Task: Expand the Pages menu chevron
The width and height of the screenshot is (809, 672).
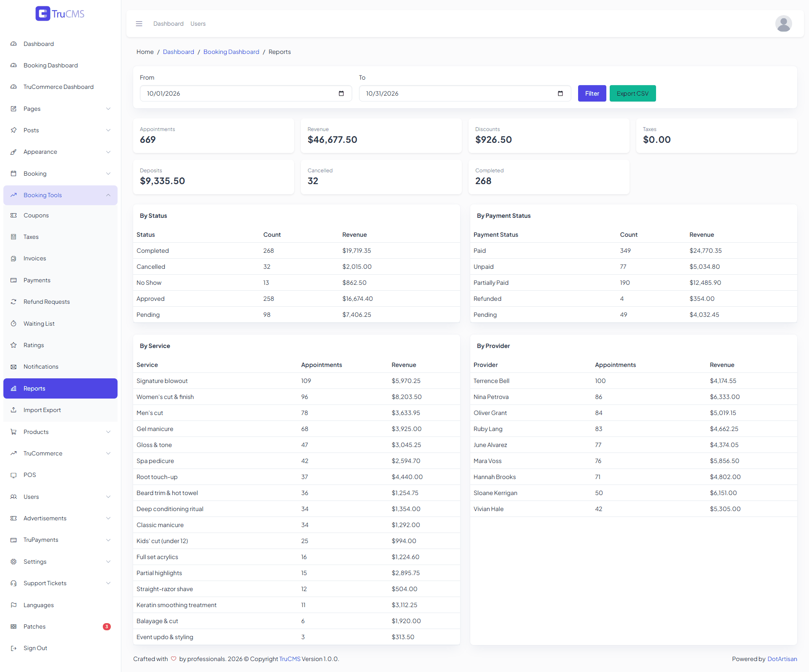Action: pyautogui.click(x=108, y=109)
